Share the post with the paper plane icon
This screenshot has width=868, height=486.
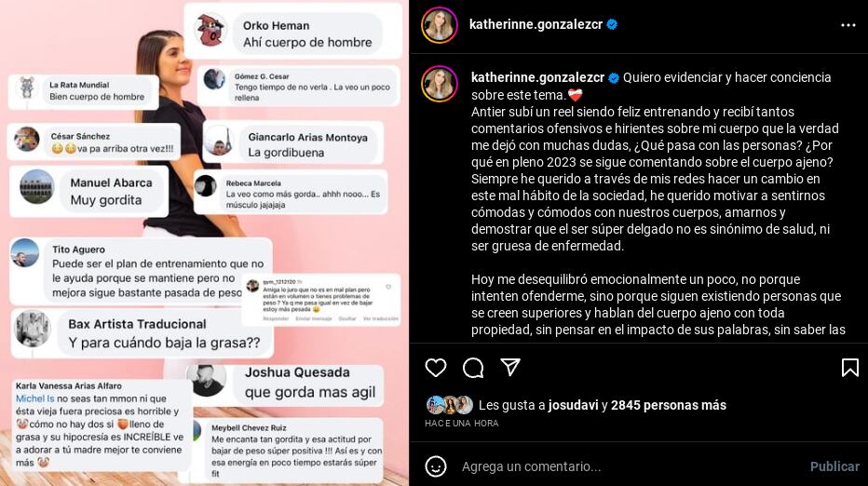pyautogui.click(x=510, y=367)
